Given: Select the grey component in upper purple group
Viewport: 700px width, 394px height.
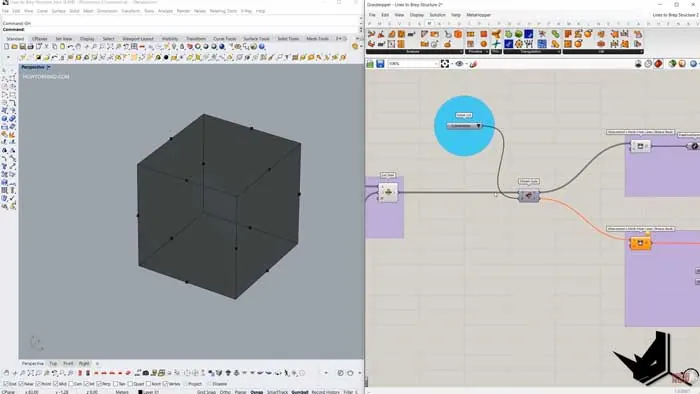Looking at the screenshot, I should 640,146.
